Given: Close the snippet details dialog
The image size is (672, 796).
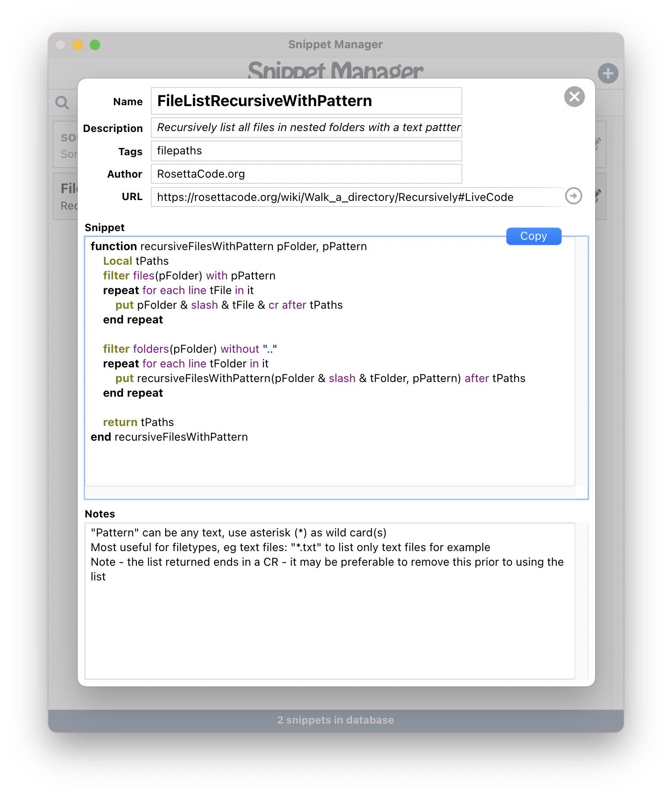Looking at the screenshot, I should click(574, 97).
